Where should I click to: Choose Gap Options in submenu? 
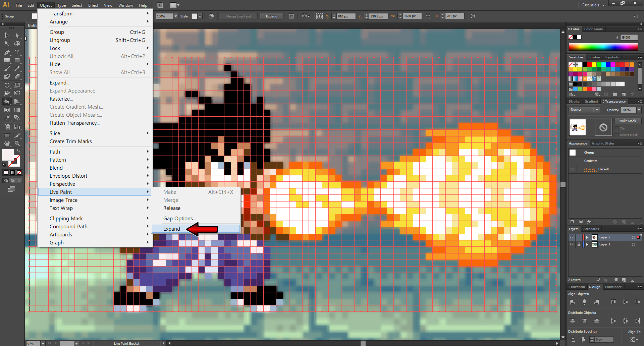(x=196, y=219)
